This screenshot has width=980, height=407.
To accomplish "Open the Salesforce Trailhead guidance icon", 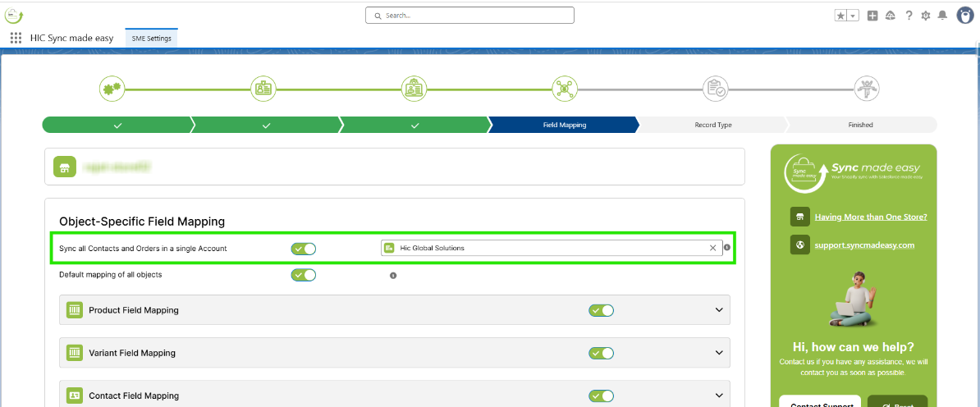I will pyautogui.click(x=891, y=16).
